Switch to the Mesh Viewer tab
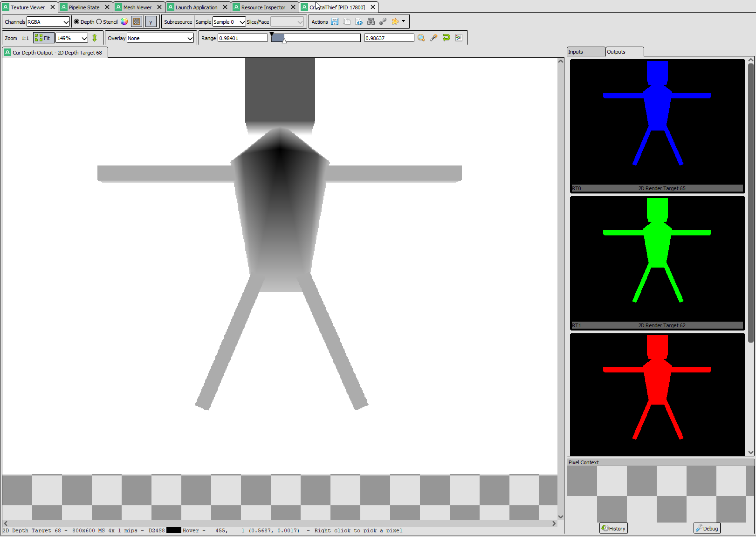This screenshot has height=537, width=756. pos(137,7)
